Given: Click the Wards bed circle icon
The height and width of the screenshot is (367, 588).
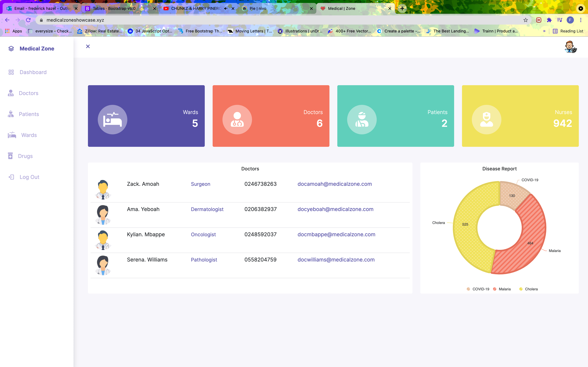Looking at the screenshot, I should 113,120.
